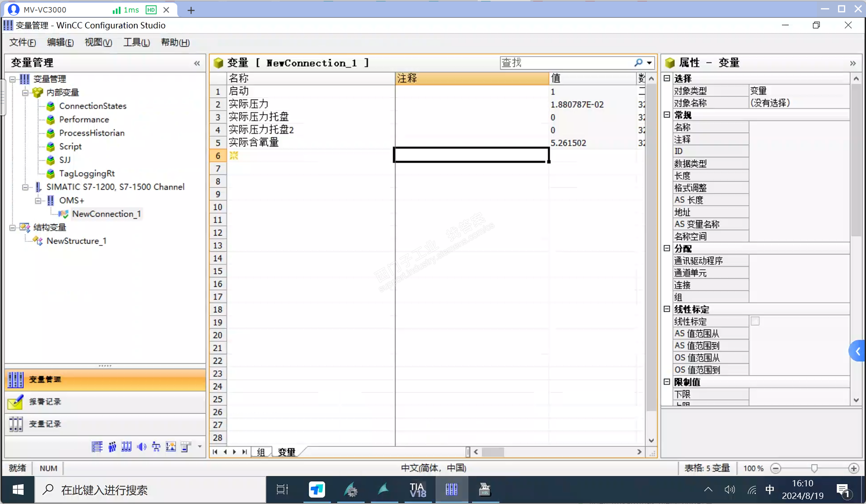Switch to the 组 sheet tab
The height and width of the screenshot is (504, 866).
pos(260,452)
